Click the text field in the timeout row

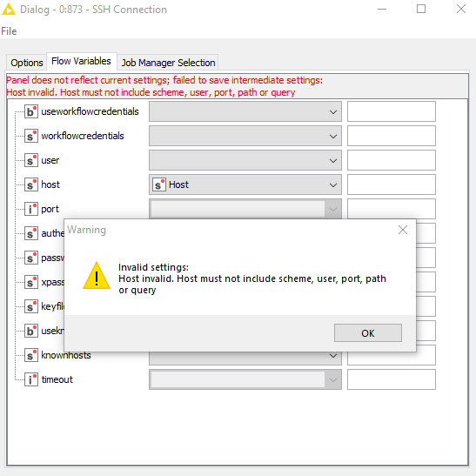(x=392, y=379)
